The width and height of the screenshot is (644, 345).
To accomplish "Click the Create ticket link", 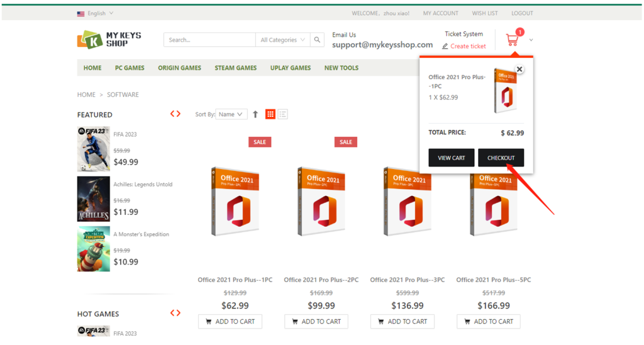I will [468, 47].
